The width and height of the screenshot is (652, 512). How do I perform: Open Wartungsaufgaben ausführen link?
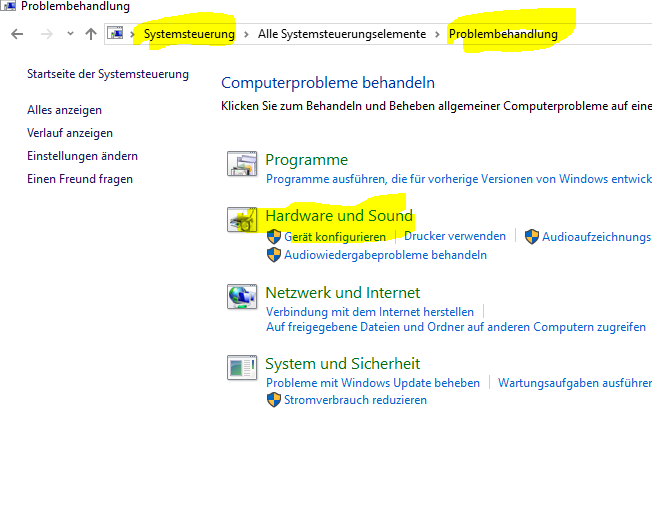point(575,383)
